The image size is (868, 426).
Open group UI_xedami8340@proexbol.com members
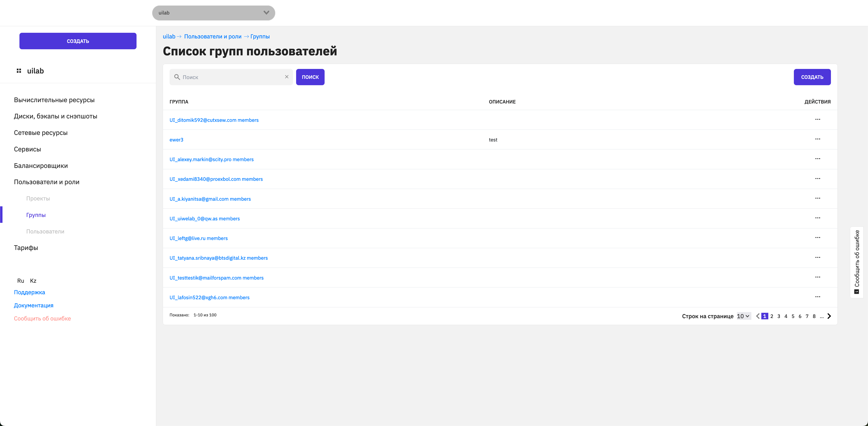[x=216, y=179]
